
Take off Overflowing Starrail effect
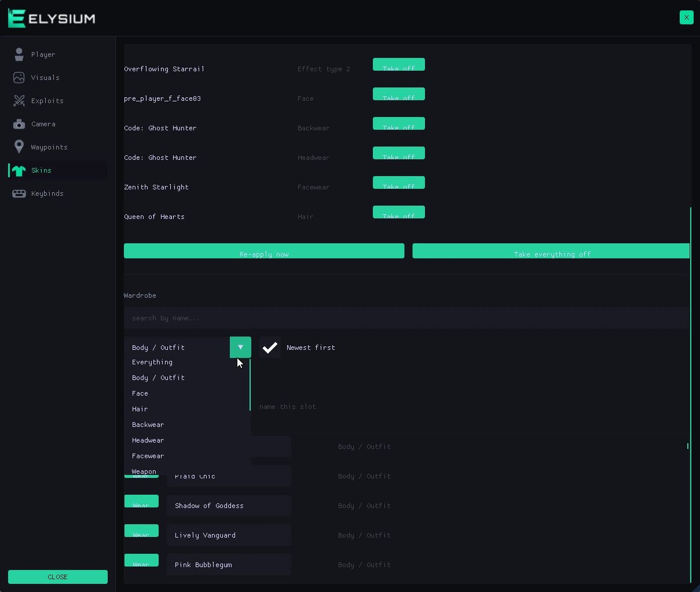(x=399, y=64)
